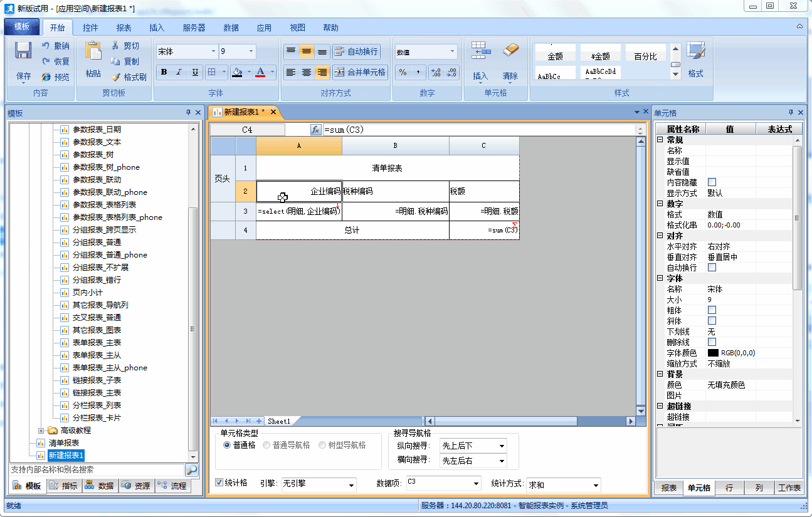Open the font name dropdown 宋体

click(213, 51)
